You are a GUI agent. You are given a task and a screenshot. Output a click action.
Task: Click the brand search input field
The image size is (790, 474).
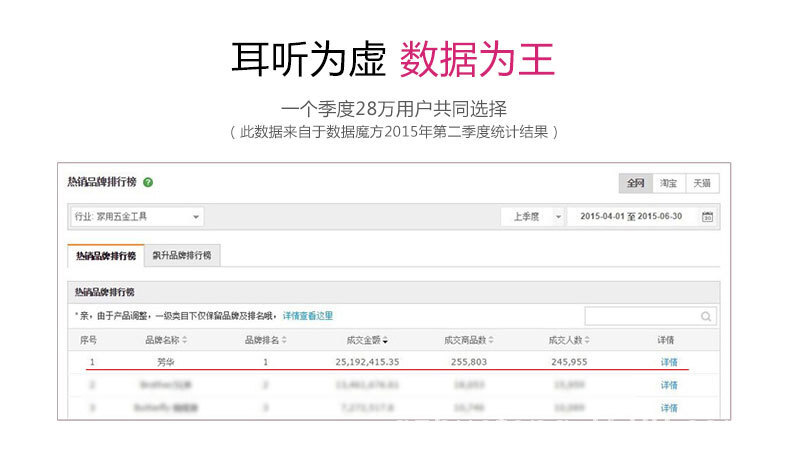pos(650,316)
